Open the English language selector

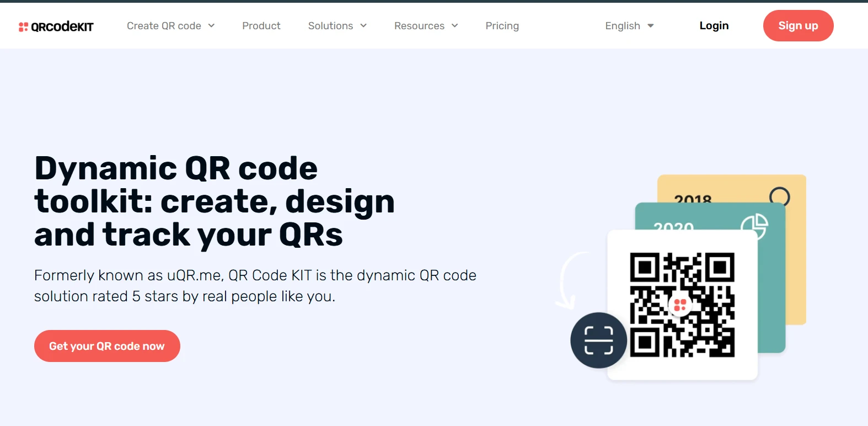point(629,26)
